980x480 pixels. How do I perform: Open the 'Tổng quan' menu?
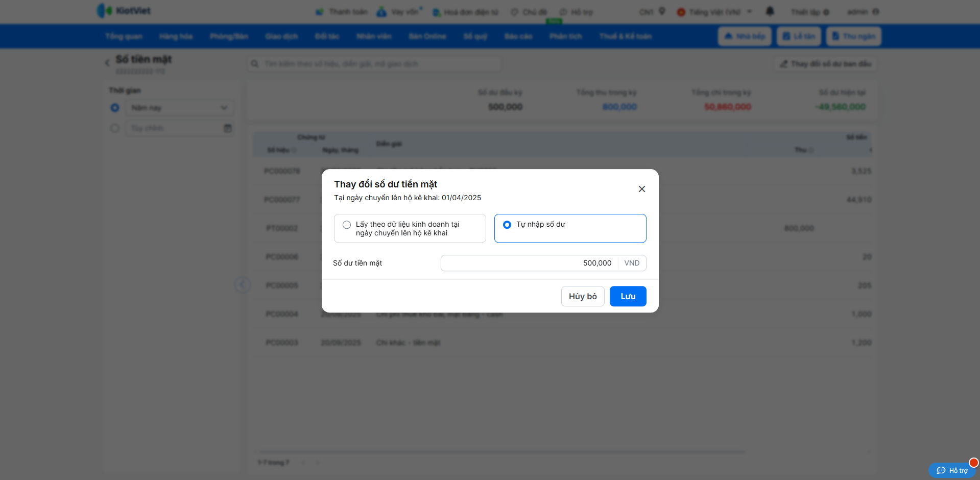click(124, 36)
